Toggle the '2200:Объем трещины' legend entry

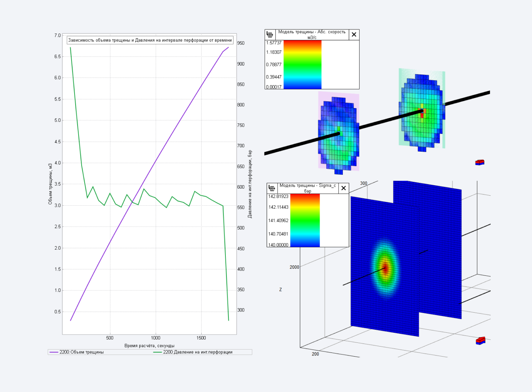click(77, 352)
